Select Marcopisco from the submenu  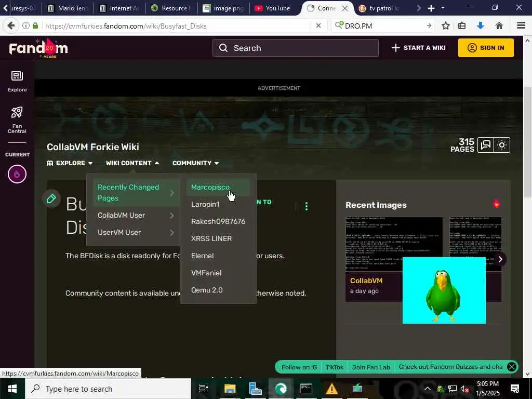pyautogui.click(x=218, y=187)
